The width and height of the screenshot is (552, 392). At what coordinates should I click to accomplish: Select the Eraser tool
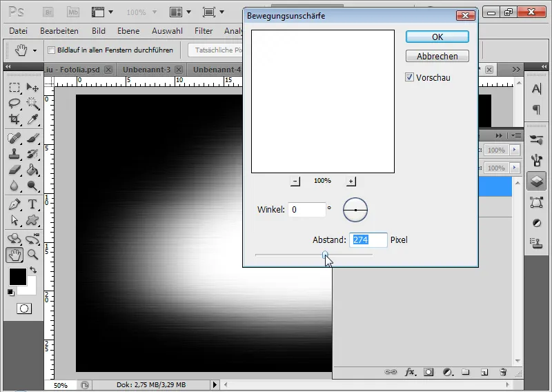(14, 170)
